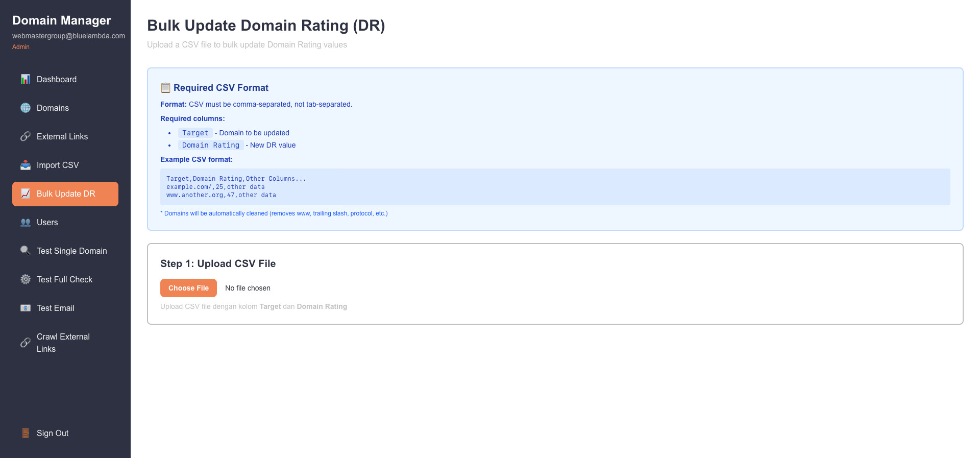
Task: Open the Dashboard menu item
Action: [65, 79]
